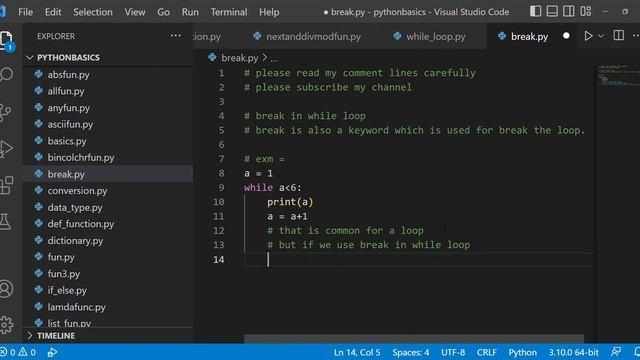Open the Accounts menu icon

6,289
